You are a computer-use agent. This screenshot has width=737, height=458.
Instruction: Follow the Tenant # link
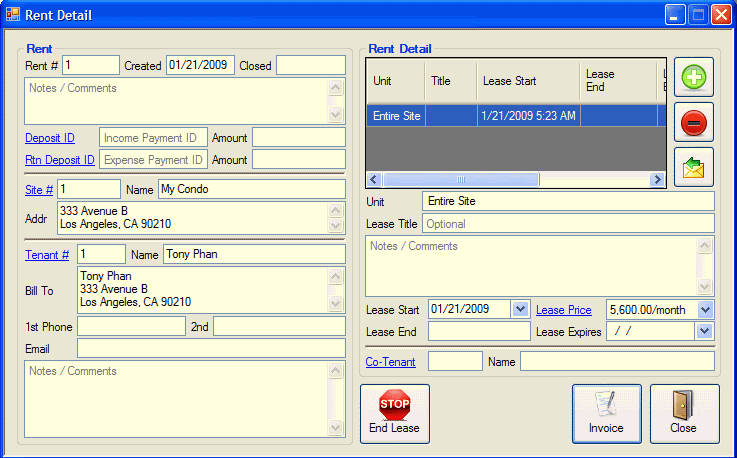tap(47, 255)
